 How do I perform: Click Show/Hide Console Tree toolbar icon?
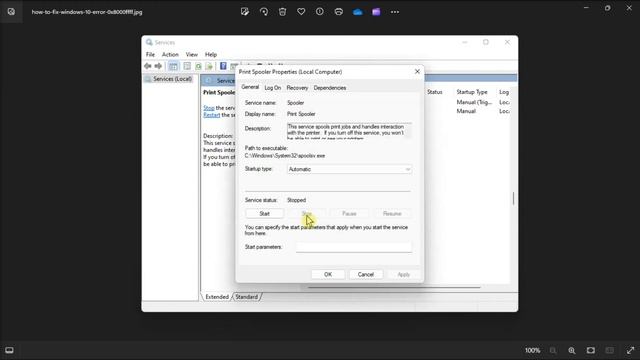coord(173,66)
